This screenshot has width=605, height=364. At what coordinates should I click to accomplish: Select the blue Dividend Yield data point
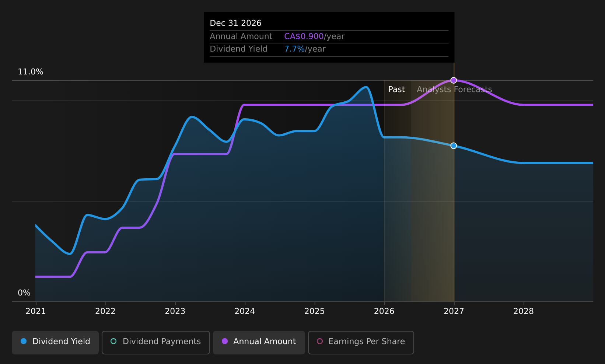click(x=454, y=146)
